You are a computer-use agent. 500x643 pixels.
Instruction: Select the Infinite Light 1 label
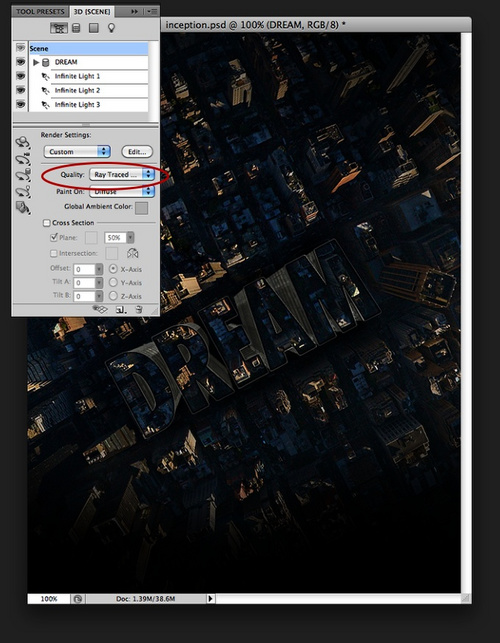(78, 76)
